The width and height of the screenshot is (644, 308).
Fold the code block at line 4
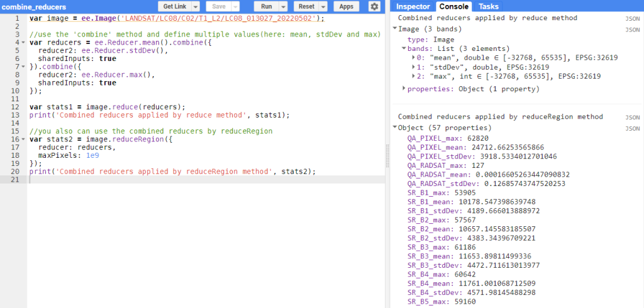pos(24,42)
